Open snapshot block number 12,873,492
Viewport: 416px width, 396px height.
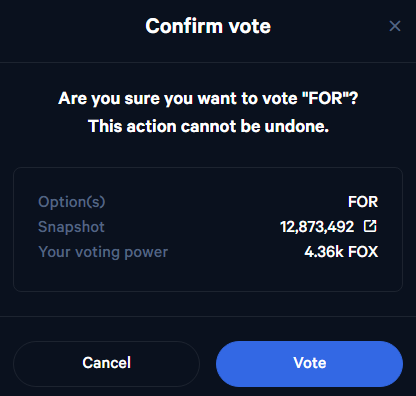pos(317,227)
